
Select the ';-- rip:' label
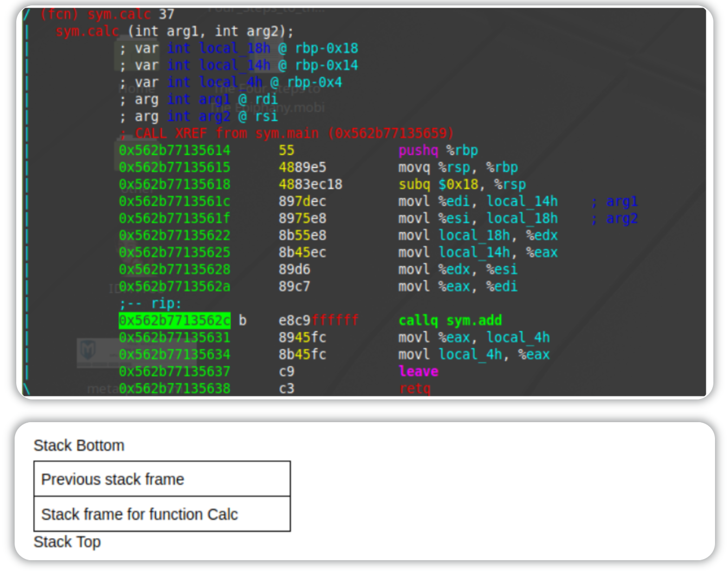tap(151, 304)
